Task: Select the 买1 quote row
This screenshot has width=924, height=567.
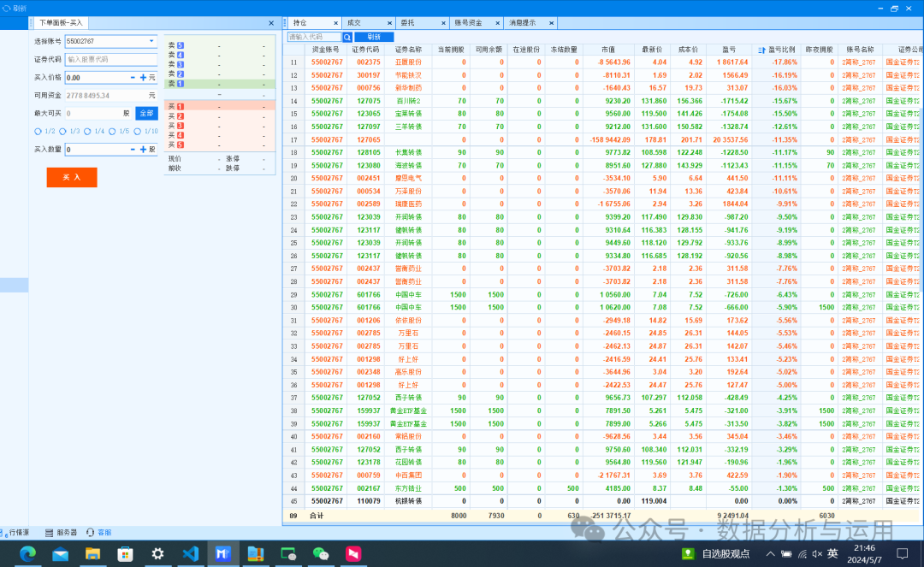Action: (x=219, y=107)
